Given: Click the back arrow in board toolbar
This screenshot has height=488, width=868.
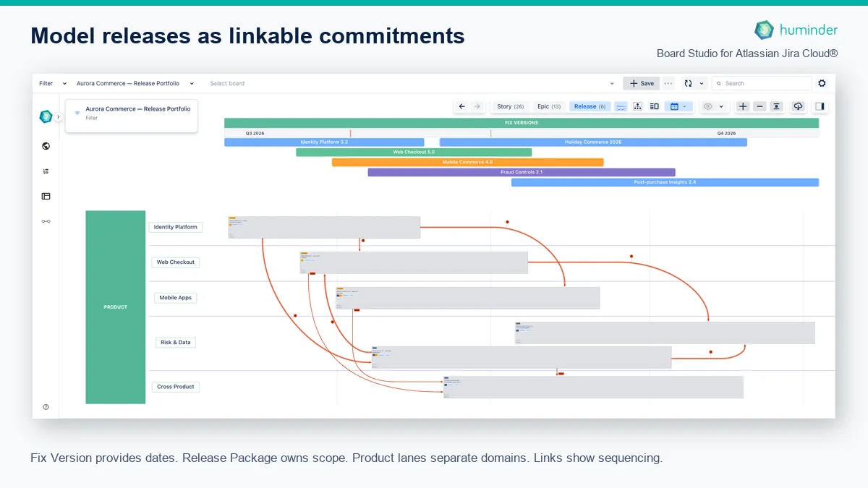Looking at the screenshot, I should 462,106.
